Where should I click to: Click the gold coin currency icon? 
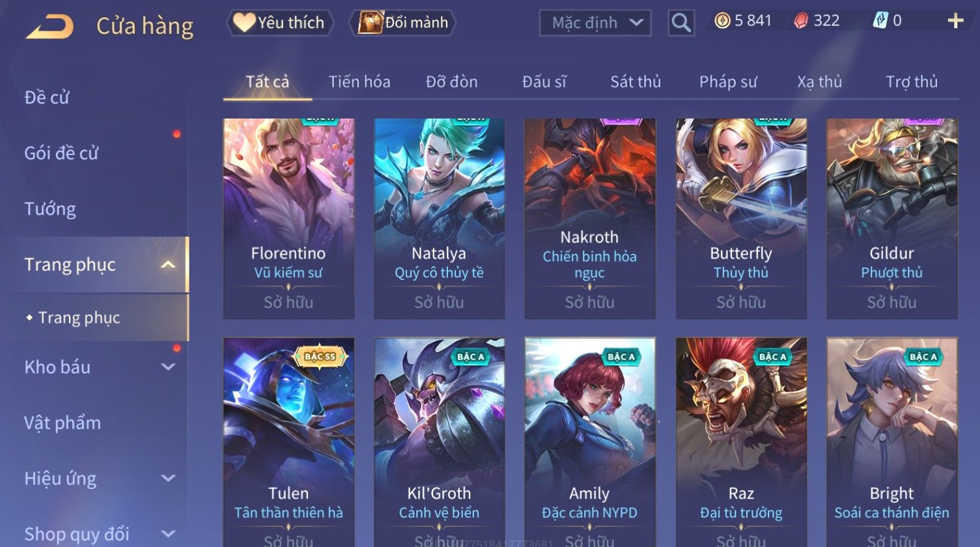coord(722,21)
